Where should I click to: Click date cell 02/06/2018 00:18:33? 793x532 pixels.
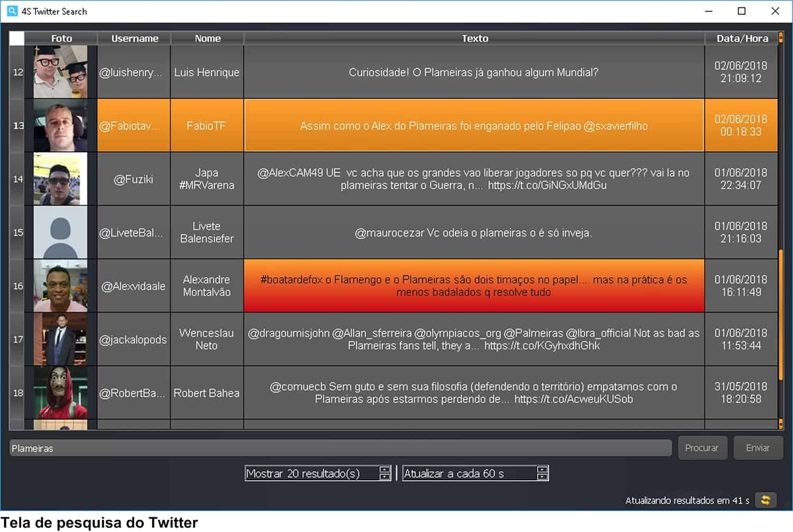point(741,126)
